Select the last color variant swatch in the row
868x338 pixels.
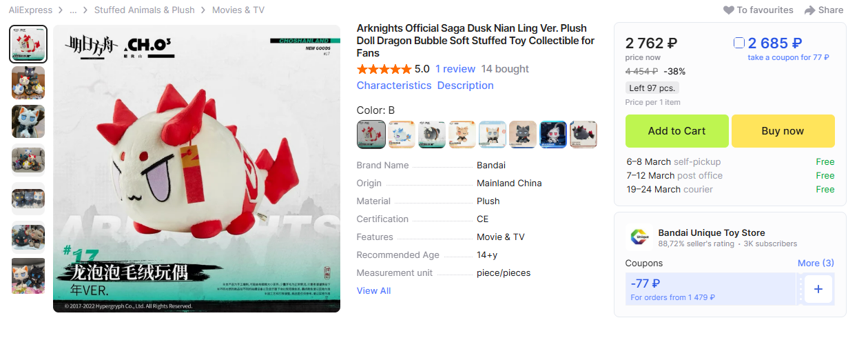[583, 135]
